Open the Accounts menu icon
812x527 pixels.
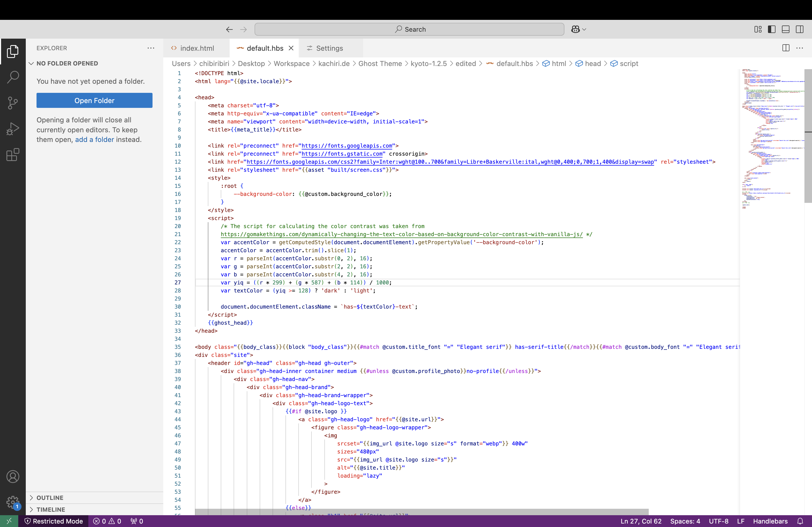pyautogui.click(x=13, y=477)
